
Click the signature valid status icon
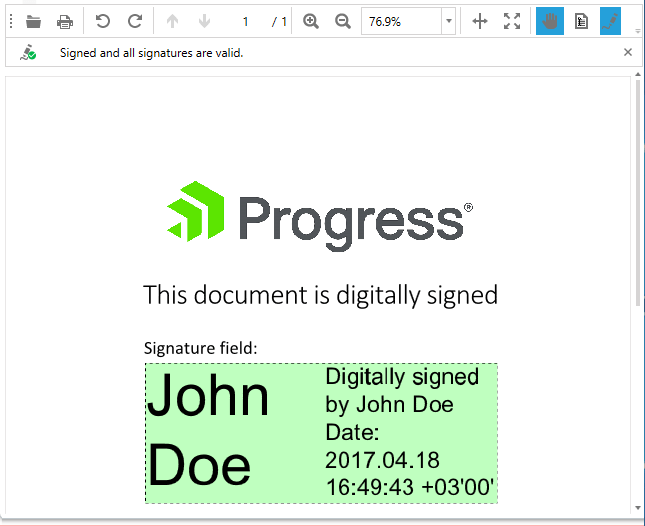point(28,52)
